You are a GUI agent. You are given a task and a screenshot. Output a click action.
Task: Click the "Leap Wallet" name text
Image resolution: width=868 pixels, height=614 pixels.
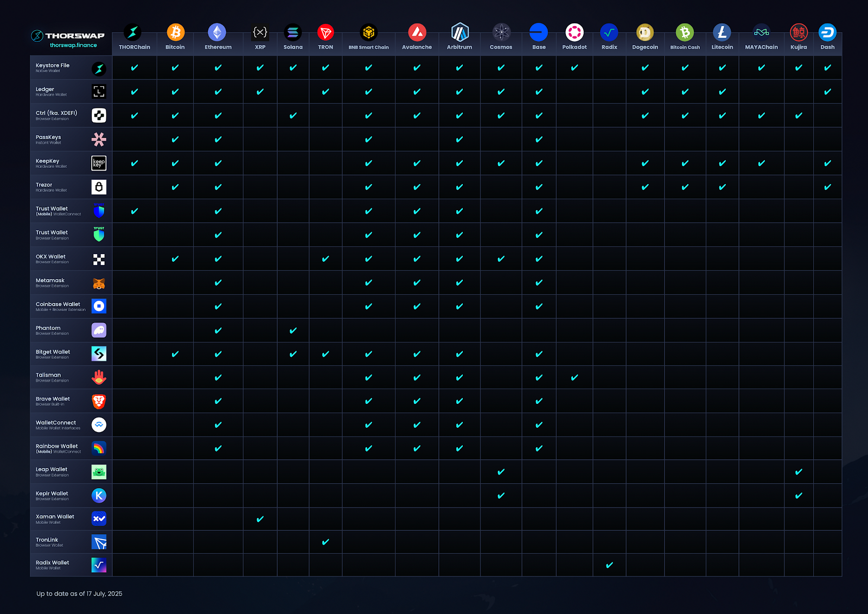coord(52,469)
